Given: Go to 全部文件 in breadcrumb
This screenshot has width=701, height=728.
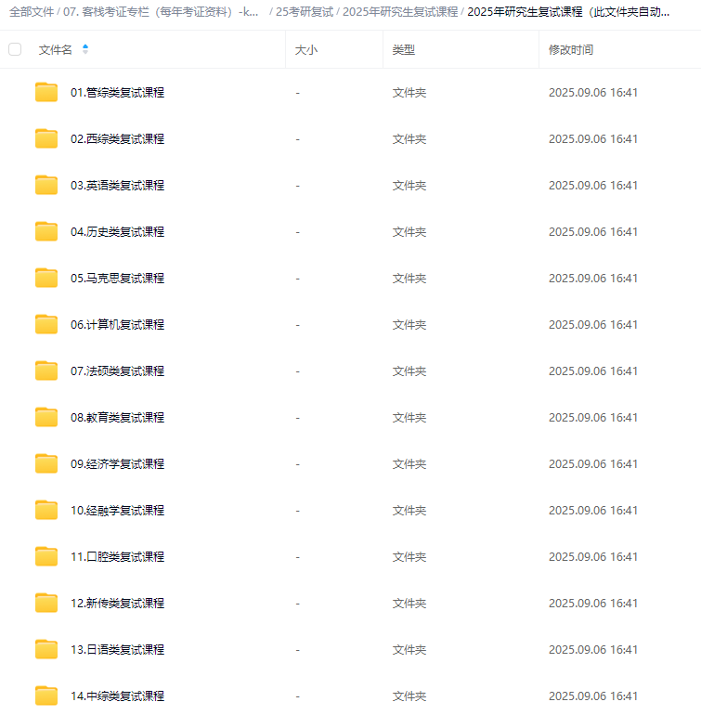Looking at the screenshot, I should tap(32, 11).
